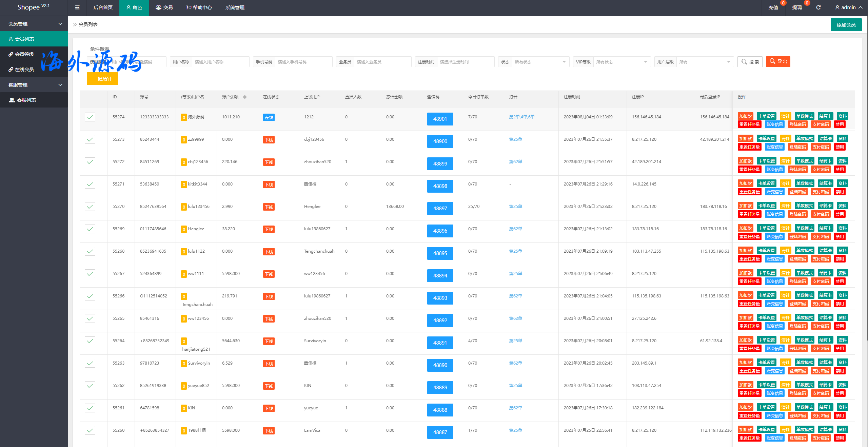Toggle checkbox for member ID 55274
Screen dimensions: 868x447
point(90,117)
